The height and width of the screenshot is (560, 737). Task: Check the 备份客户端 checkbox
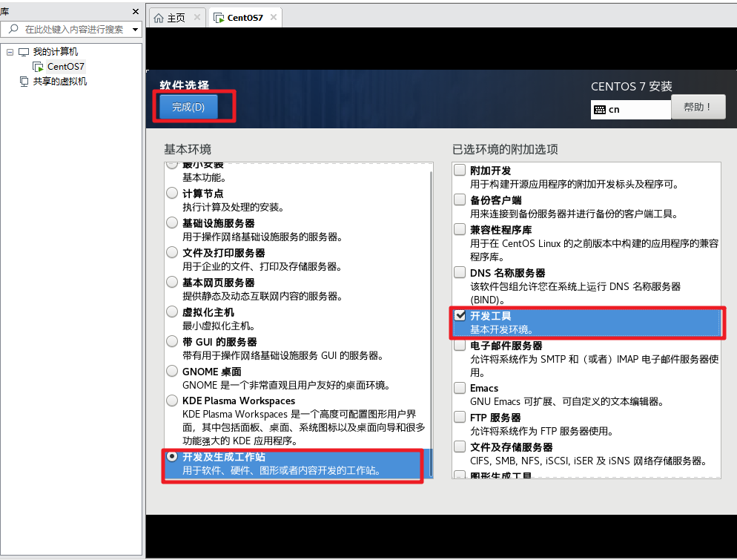click(x=460, y=200)
